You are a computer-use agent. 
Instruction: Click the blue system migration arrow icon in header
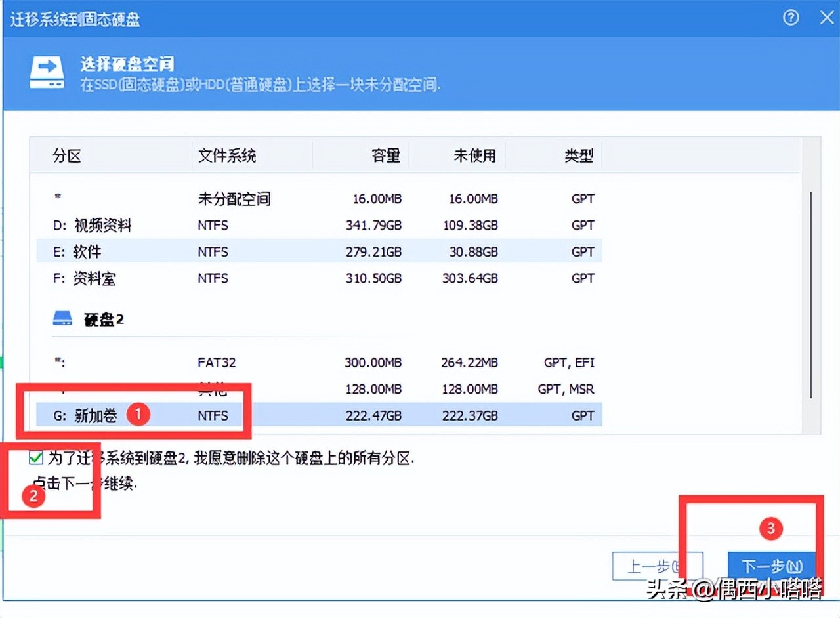coord(47,73)
